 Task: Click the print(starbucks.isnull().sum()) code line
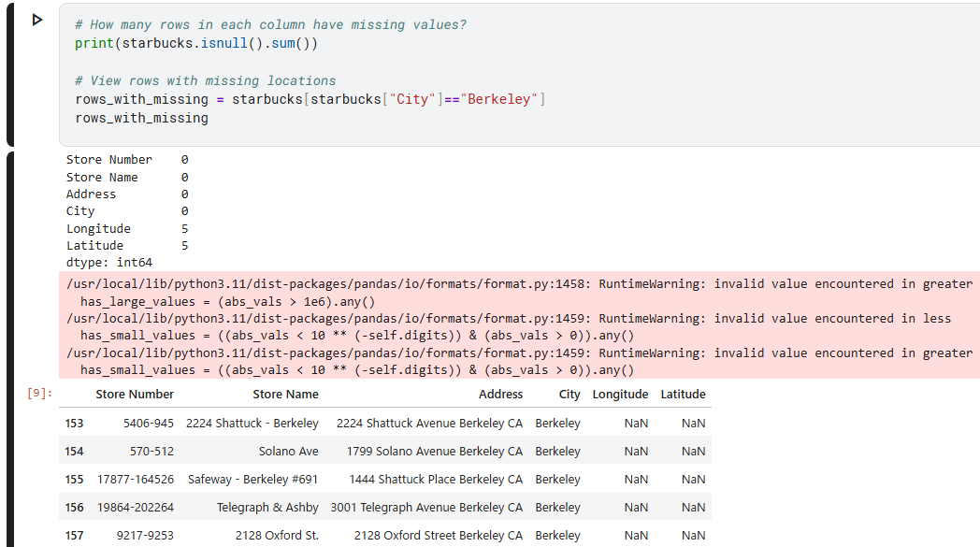click(196, 43)
